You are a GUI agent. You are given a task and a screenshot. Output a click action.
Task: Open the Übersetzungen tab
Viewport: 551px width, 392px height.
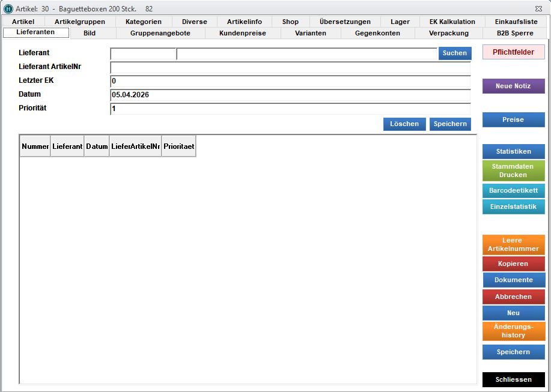(x=345, y=22)
